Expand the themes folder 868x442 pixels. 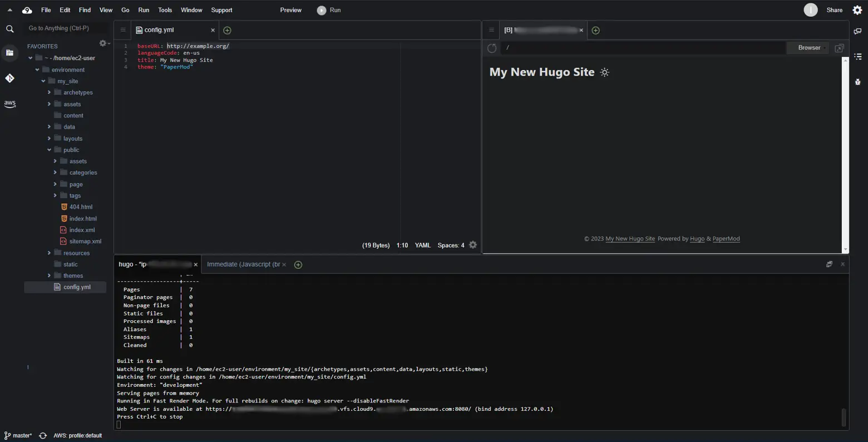49,276
